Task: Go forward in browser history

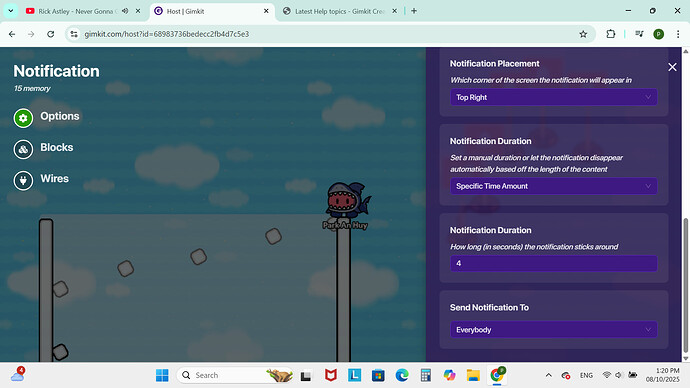Action: (31, 34)
